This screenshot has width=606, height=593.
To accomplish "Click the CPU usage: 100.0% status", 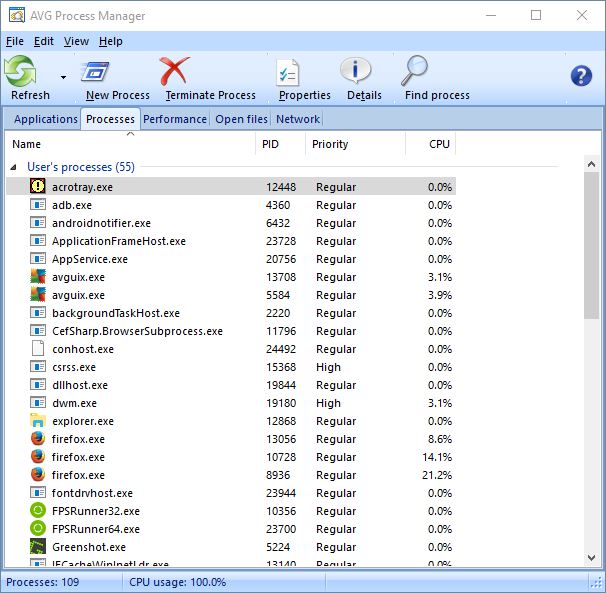I will 177,582.
